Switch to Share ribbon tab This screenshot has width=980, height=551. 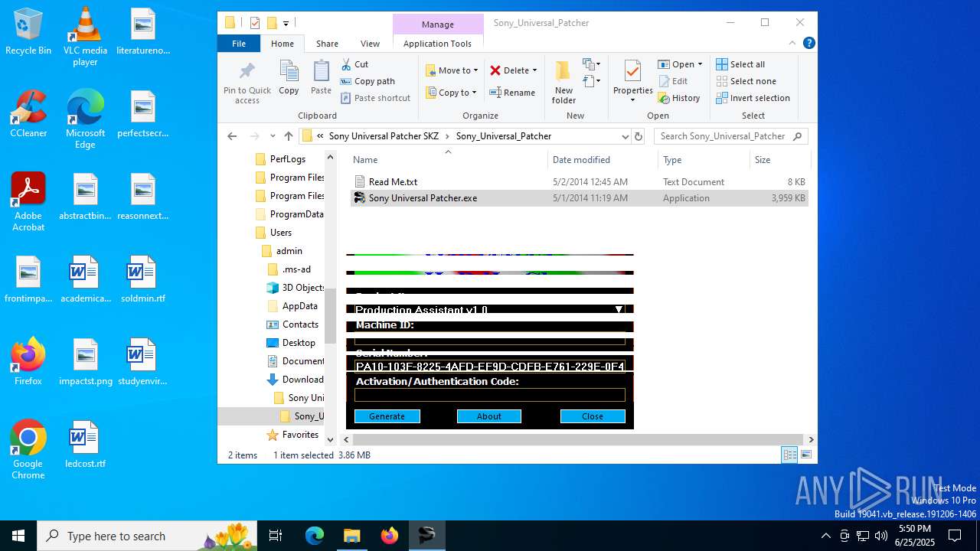[x=327, y=44]
